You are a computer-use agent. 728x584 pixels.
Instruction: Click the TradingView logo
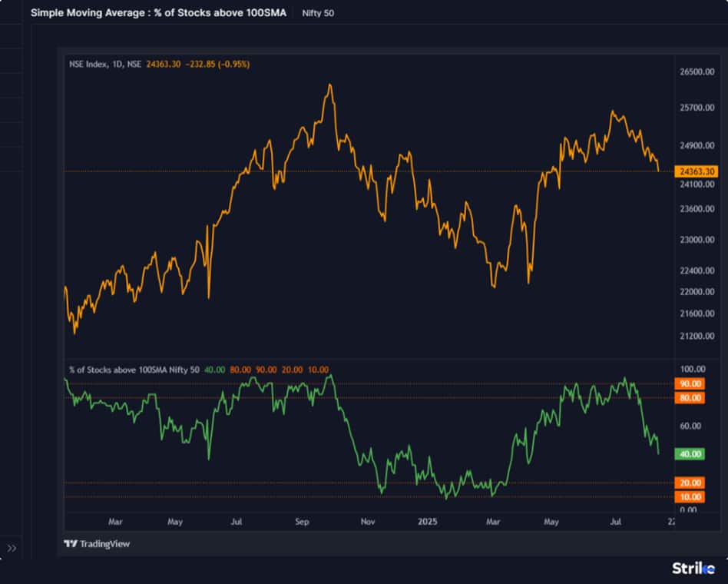coord(98,543)
